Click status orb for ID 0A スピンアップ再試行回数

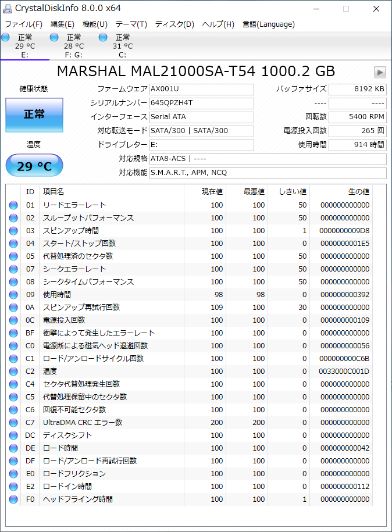click(13, 308)
